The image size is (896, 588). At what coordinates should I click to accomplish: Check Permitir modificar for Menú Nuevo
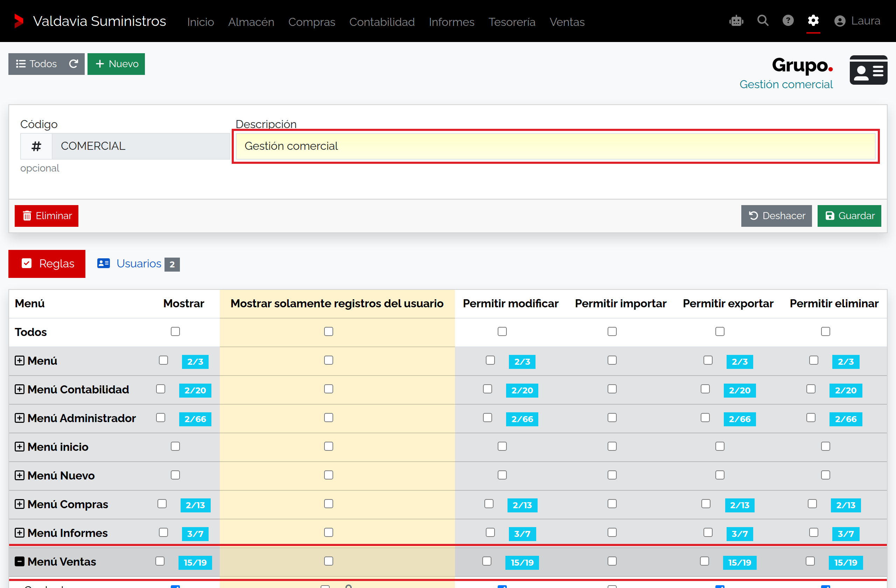502,475
